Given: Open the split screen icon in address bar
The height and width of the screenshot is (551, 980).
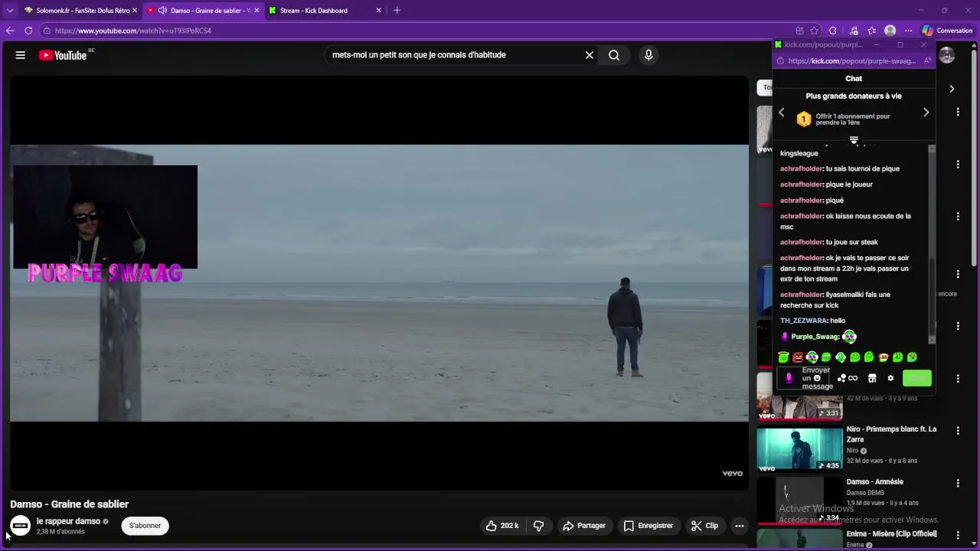Looking at the screenshot, I should 799,31.
